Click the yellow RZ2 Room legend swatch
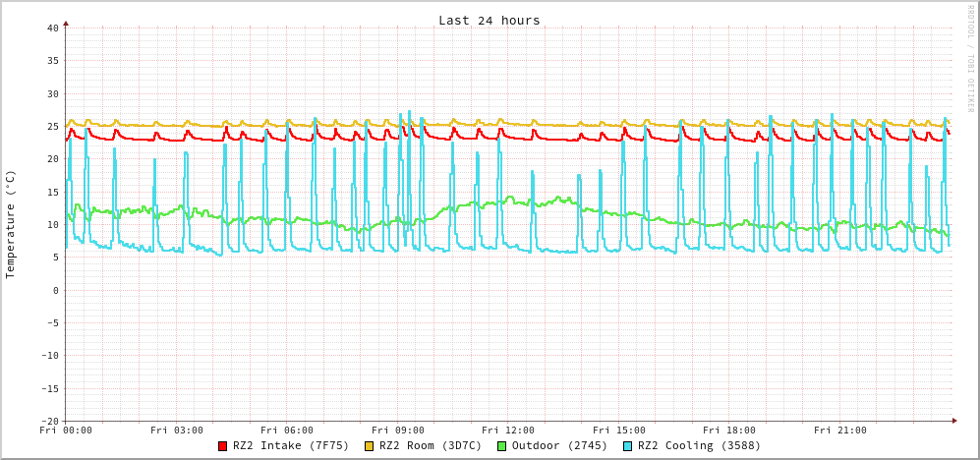This screenshot has height=460, width=980. point(370,446)
